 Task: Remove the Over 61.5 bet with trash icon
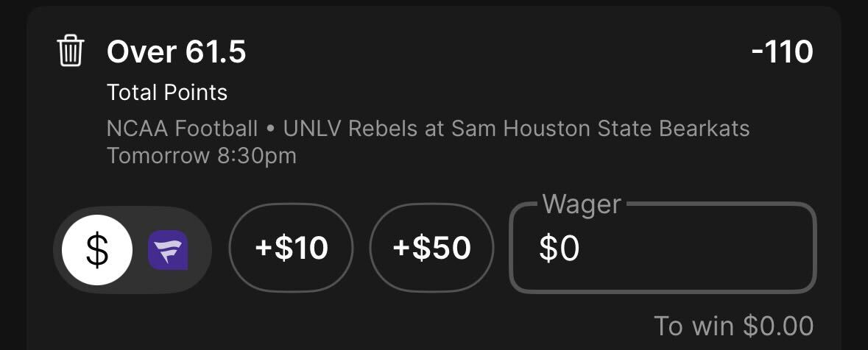70,51
